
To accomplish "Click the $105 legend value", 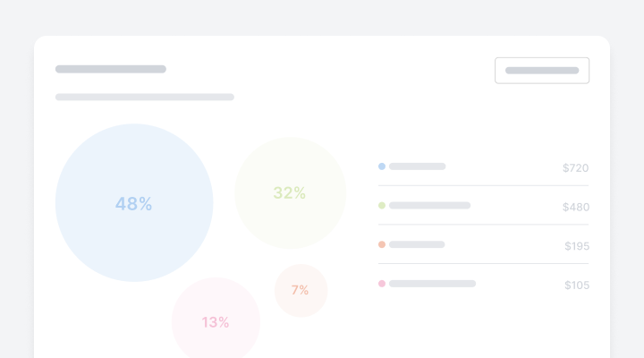I will click(x=576, y=286).
